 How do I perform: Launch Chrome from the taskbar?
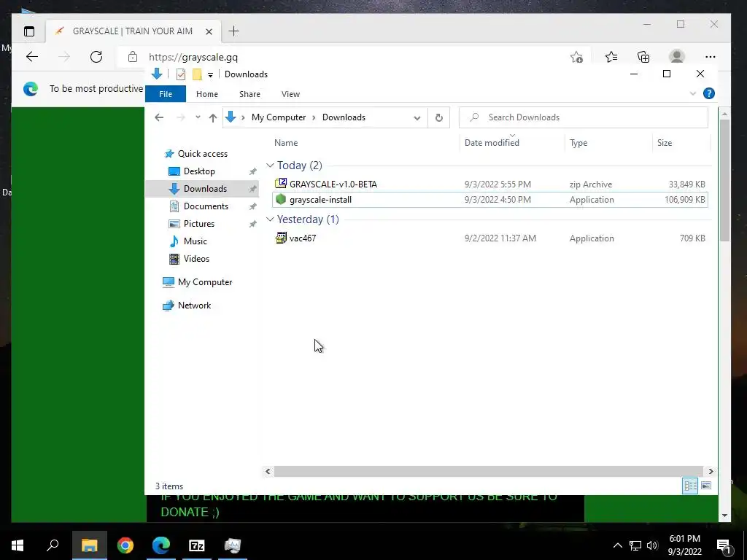125,545
